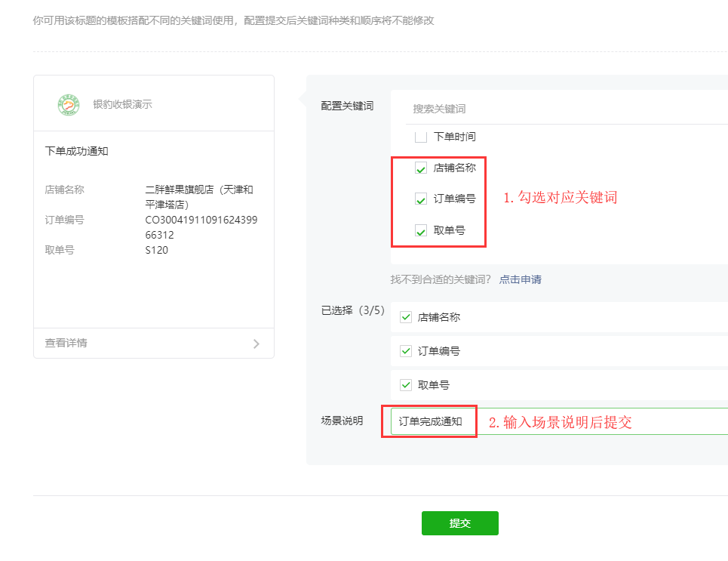Open the 查看详情 text in preview card

pyautogui.click(x=66, y=343)
